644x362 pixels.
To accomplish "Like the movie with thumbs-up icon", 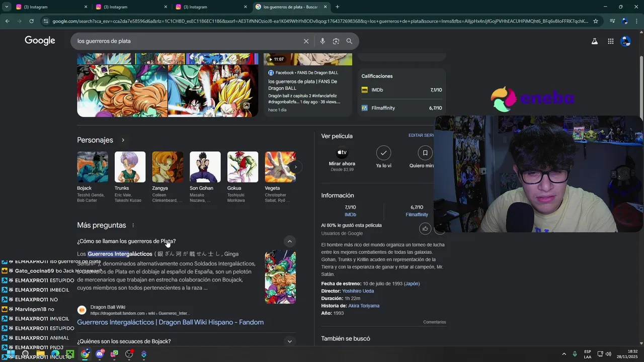I will pos(425,229).
